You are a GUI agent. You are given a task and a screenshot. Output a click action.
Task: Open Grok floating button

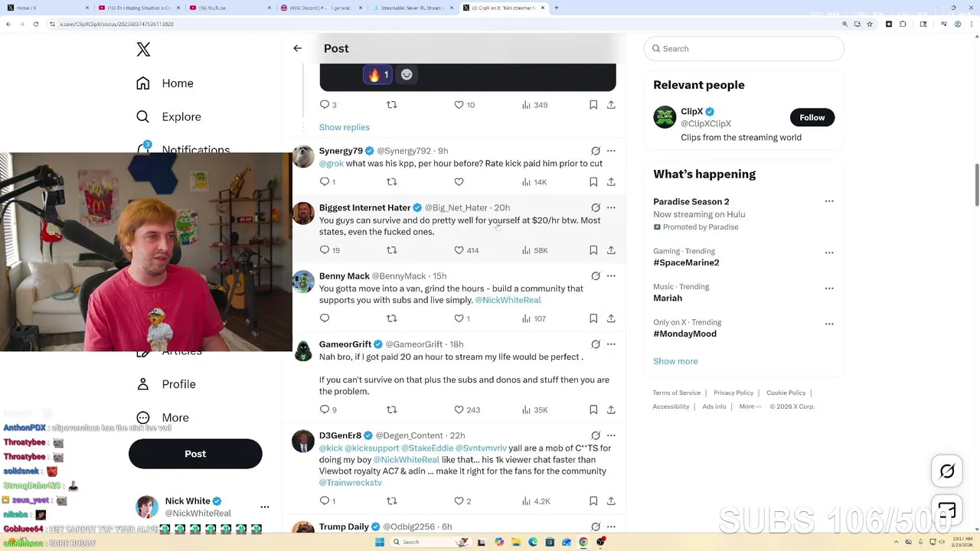pyautogui.click(x=947, y=471)
